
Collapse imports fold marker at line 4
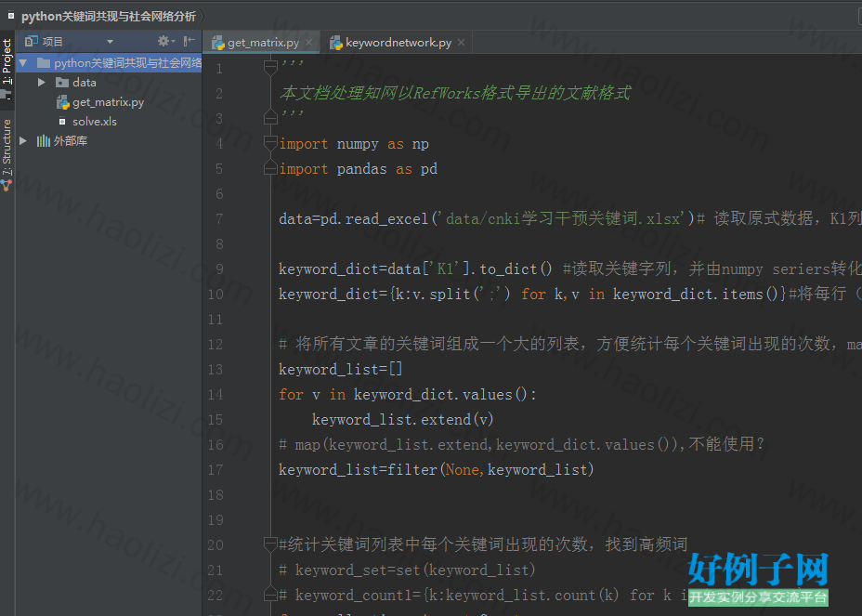coord(270,143)
